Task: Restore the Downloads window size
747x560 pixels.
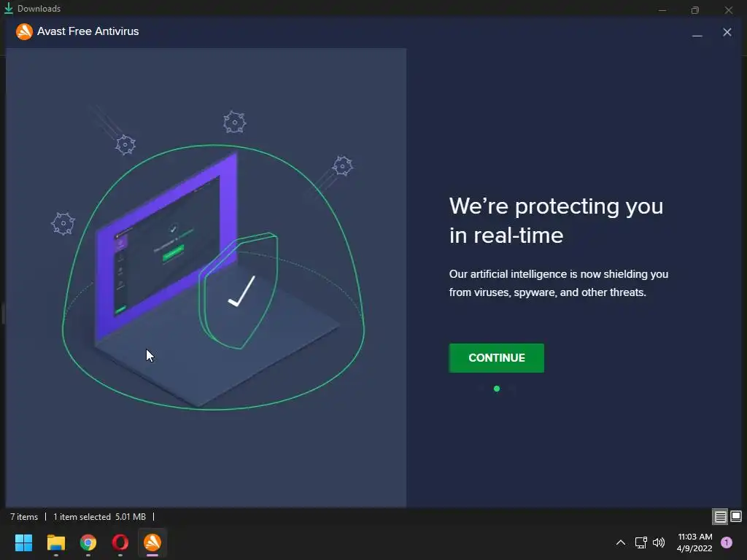Action: (x=695, y=9)
